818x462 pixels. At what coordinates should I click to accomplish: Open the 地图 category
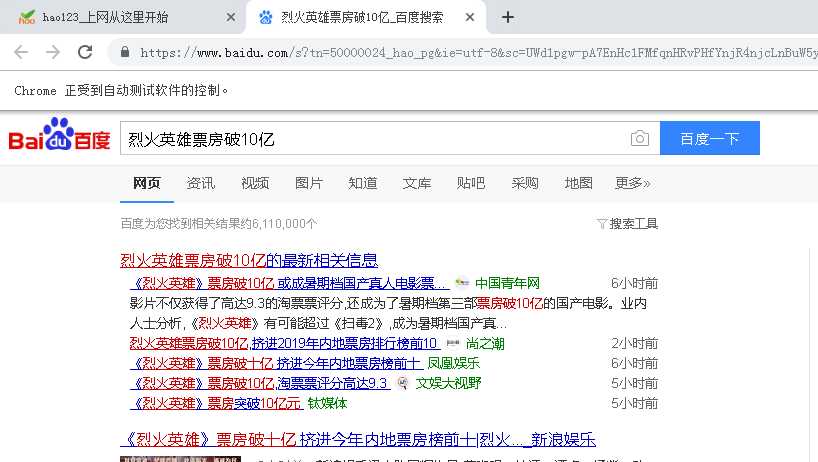(x=579, y=183)
